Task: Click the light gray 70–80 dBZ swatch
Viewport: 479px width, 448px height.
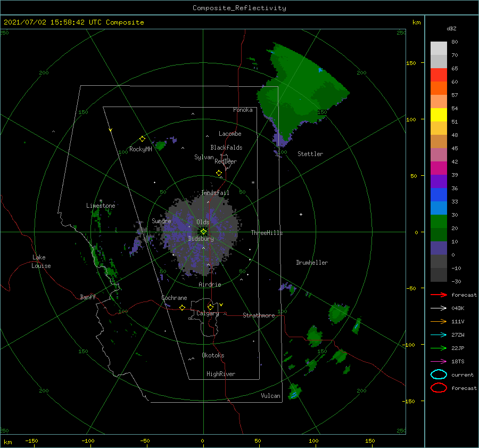Action: tap(439, 48)
